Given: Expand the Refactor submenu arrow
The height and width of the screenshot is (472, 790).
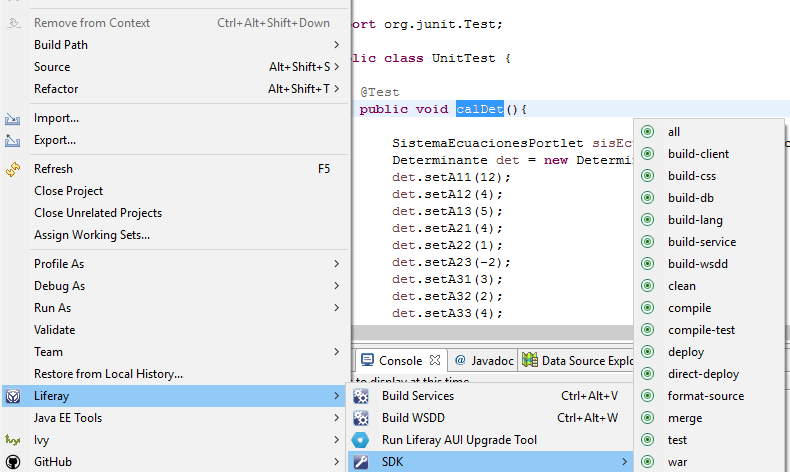Looking at the screenshot, I should click(337, 89).
